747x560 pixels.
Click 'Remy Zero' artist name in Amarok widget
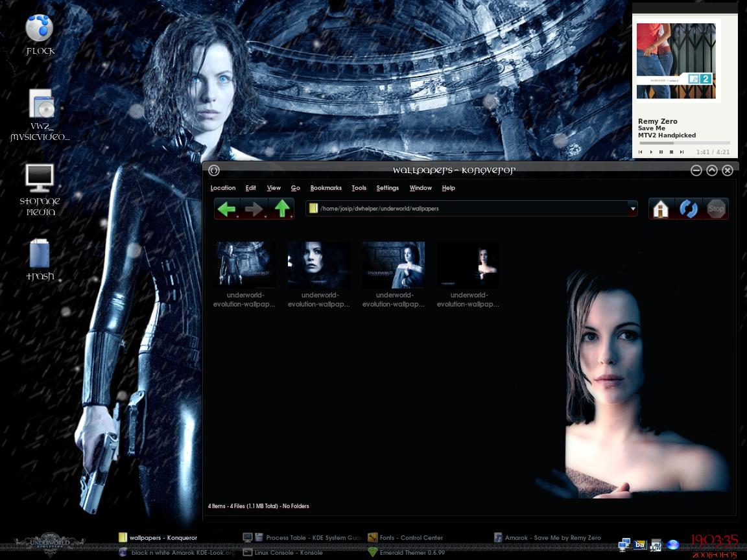(x=658, y=121)
